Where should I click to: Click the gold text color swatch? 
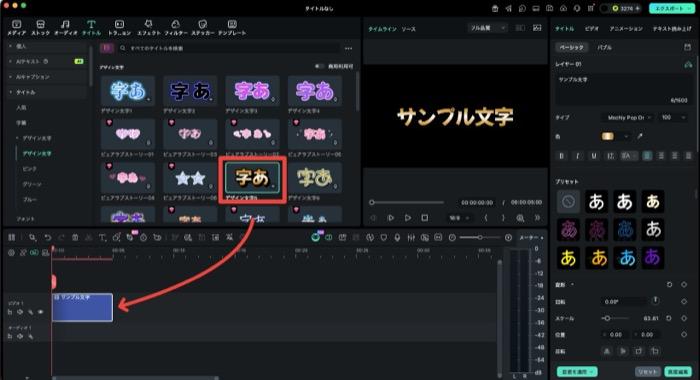point(607,136)
